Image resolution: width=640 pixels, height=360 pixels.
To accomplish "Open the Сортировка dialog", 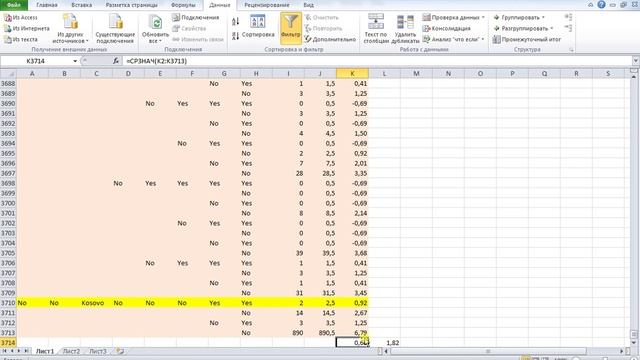I will pos(258,27).
